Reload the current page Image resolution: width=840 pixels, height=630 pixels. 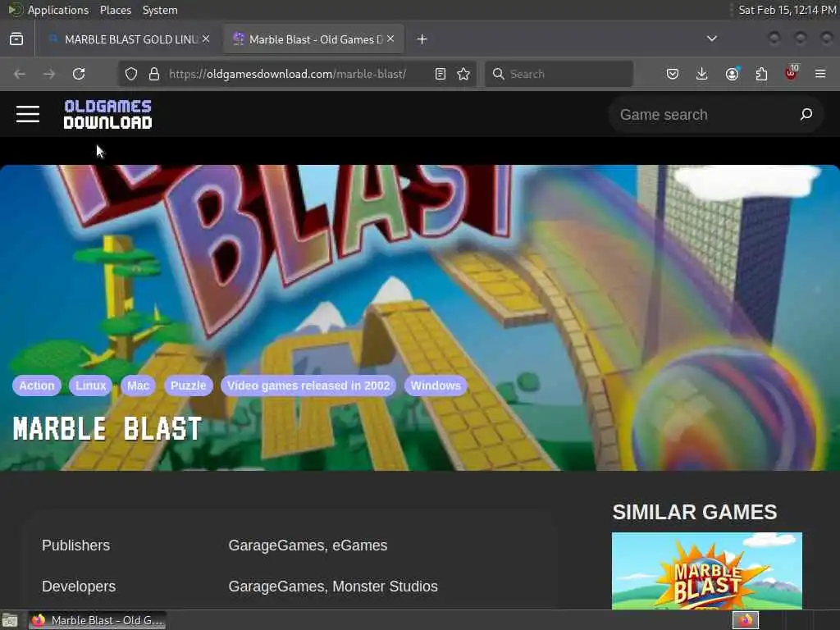[x=79, y=74]
